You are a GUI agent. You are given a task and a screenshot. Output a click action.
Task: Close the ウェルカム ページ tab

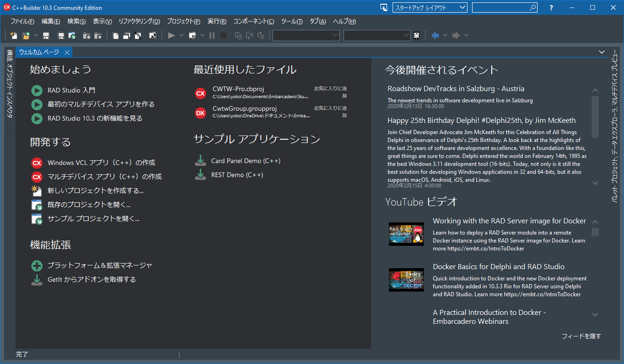point(67,52)
